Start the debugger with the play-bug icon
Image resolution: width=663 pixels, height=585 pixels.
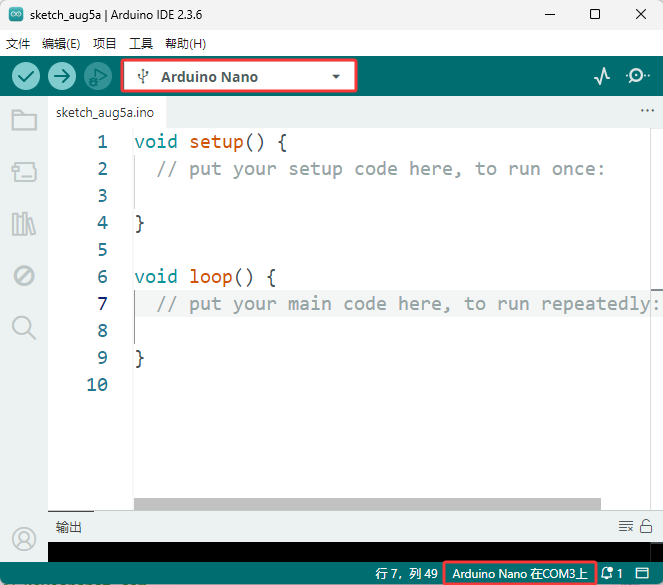point(98,77)
